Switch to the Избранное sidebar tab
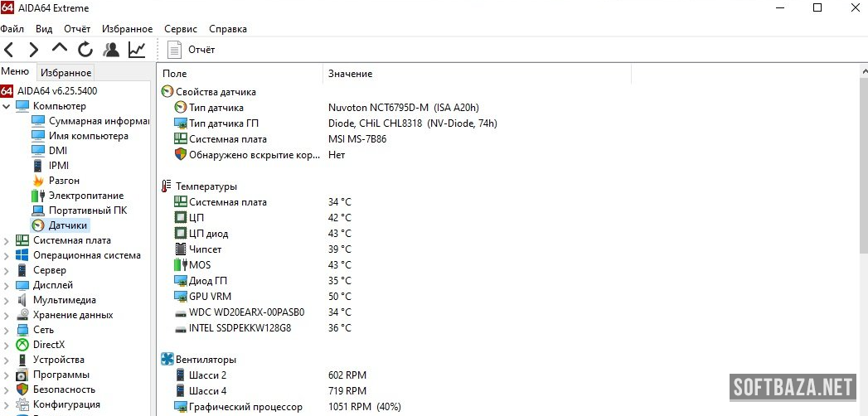Viewport: 868px width, 416px height. coord(66,73)
